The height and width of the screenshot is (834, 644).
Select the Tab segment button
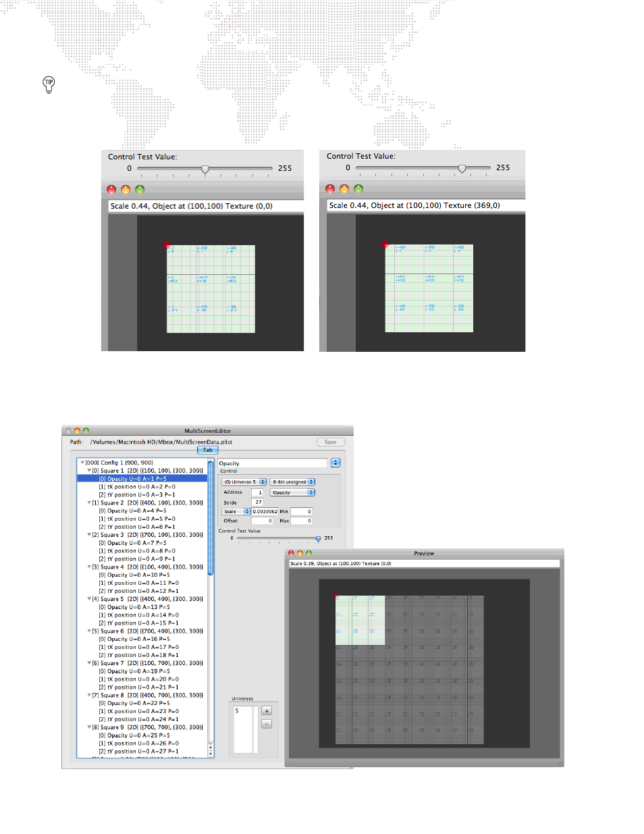pyautogui.click(x=208, y=450)
